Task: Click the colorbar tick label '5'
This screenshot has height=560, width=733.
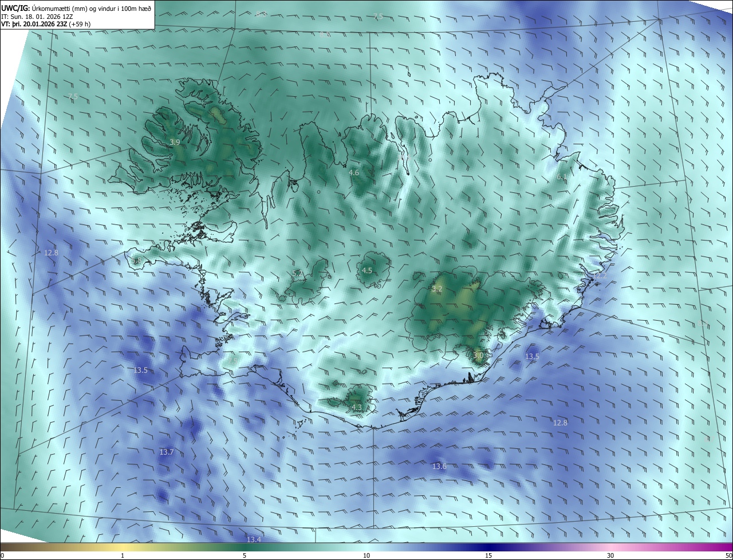Action: [245, 555]
